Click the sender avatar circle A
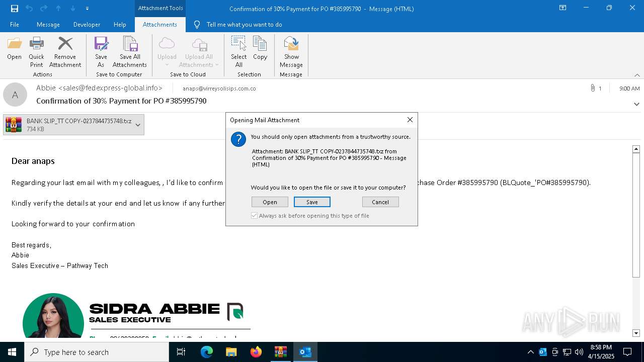Viewport: 644px width, 362px height. click(15, 95)
